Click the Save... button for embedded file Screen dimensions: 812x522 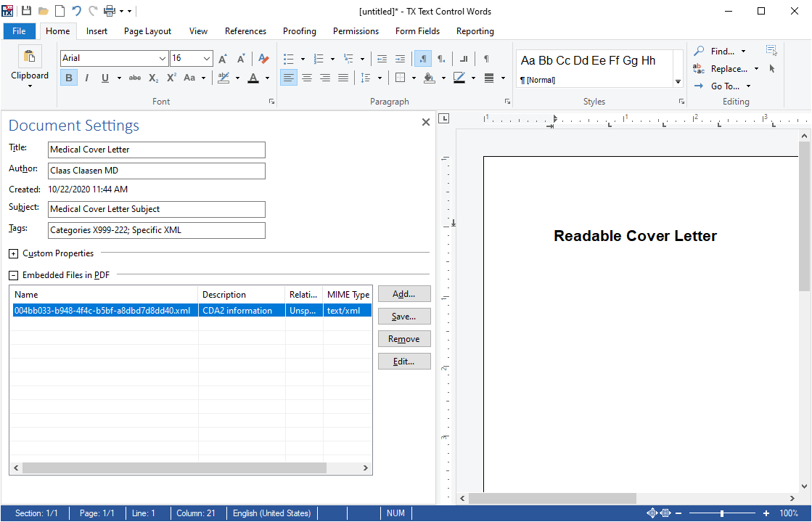point(404,317)
